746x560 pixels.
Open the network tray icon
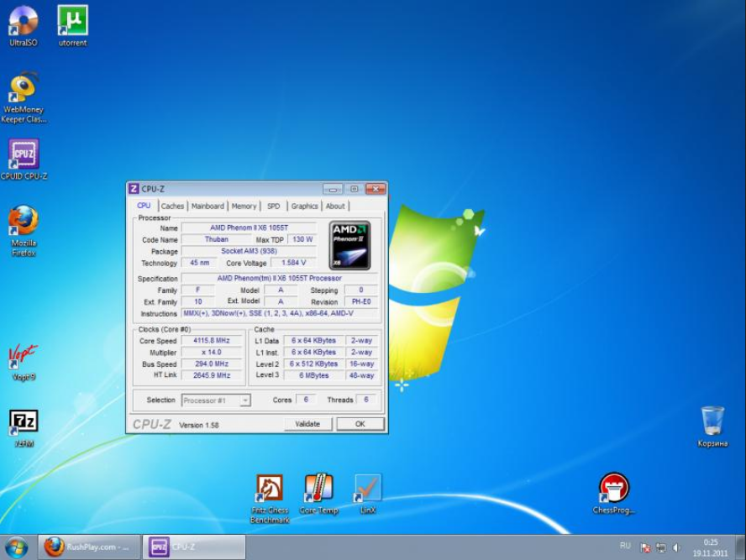coord(661,547)
